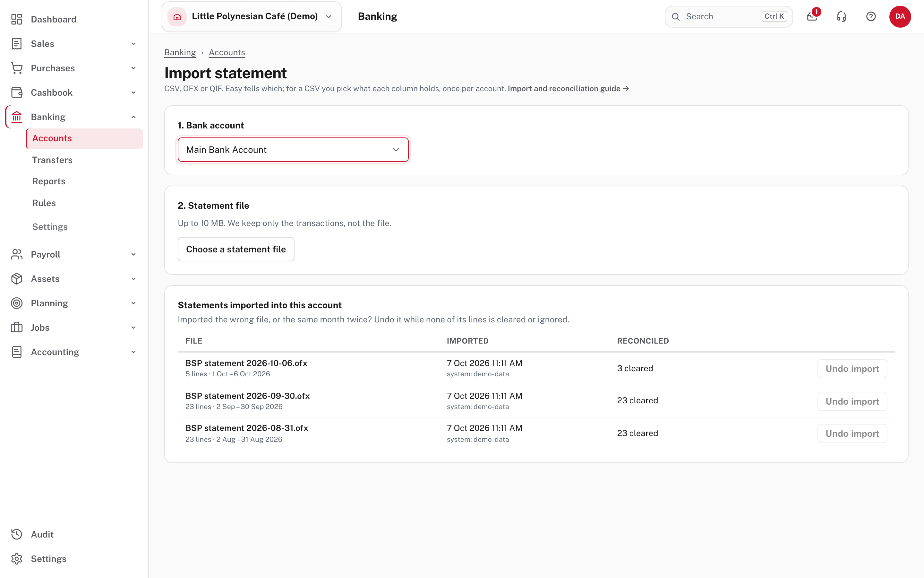Go to Banking breadcrumb link
The width and height of the screenshot is (924, 578).
[180, 52]
